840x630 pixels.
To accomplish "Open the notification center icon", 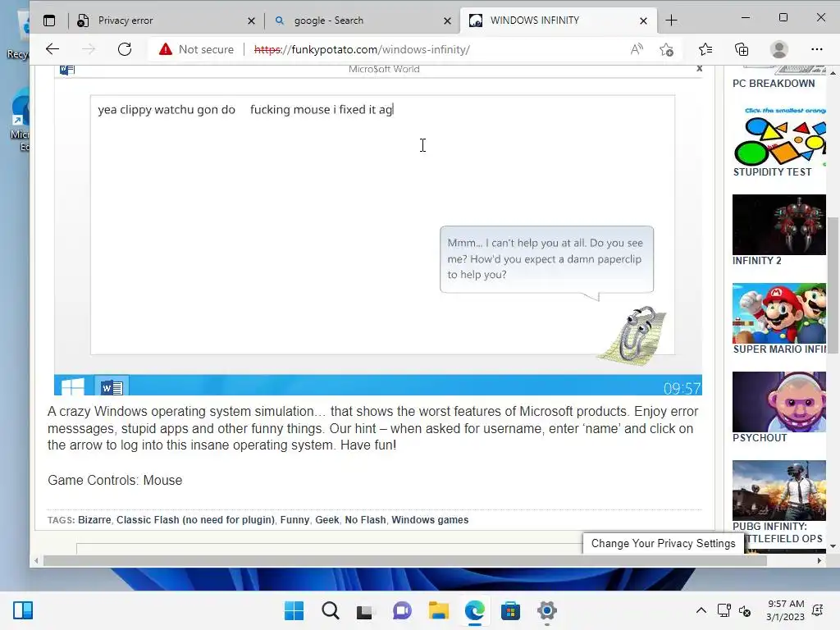I will click(x=818, y=610).
